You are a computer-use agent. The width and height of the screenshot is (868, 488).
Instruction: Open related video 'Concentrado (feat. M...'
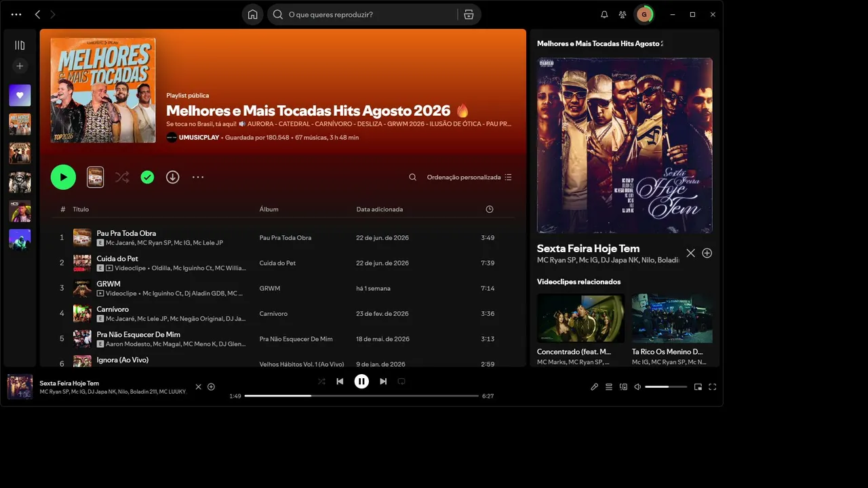coord(581,329)
